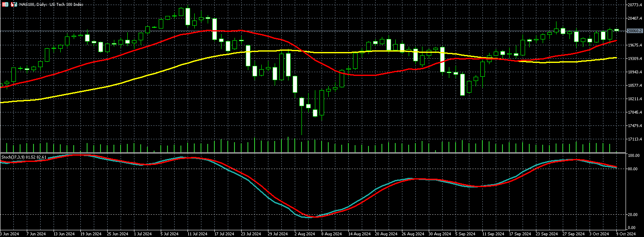Image resolution: width=644 pixels, height=237 pixels.
Task: Click the 2 Aug 2024 date label
Action: pyautogui.click(x=304, y=234)
